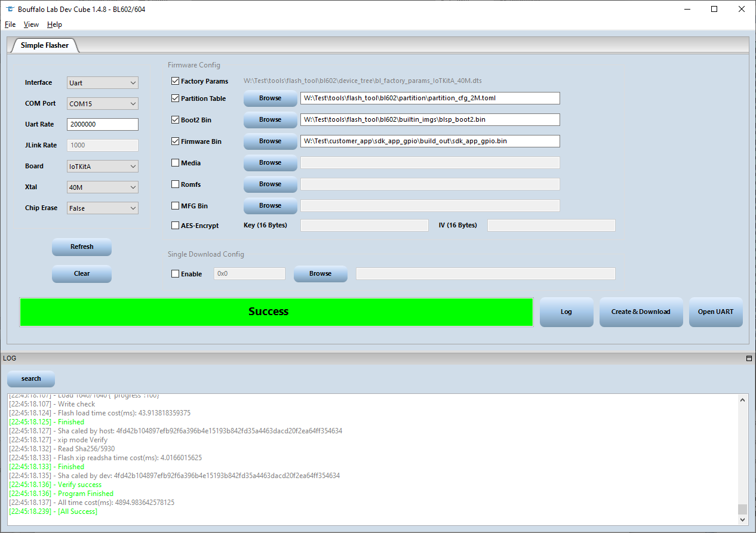Click the log scrollbar up arrow
The width and height of the screenshot is (756, 533).
742,399
